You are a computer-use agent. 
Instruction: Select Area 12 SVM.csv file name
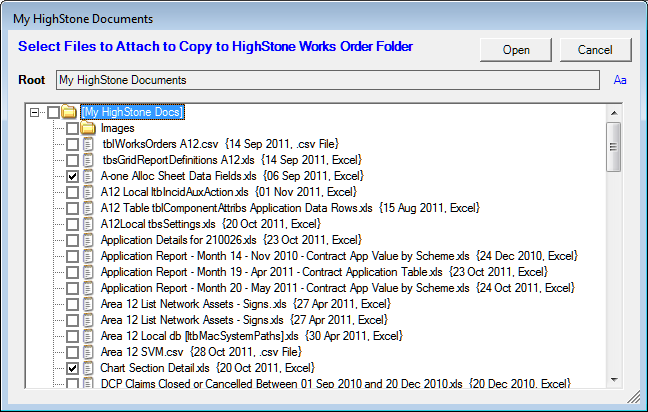point(142,352)
